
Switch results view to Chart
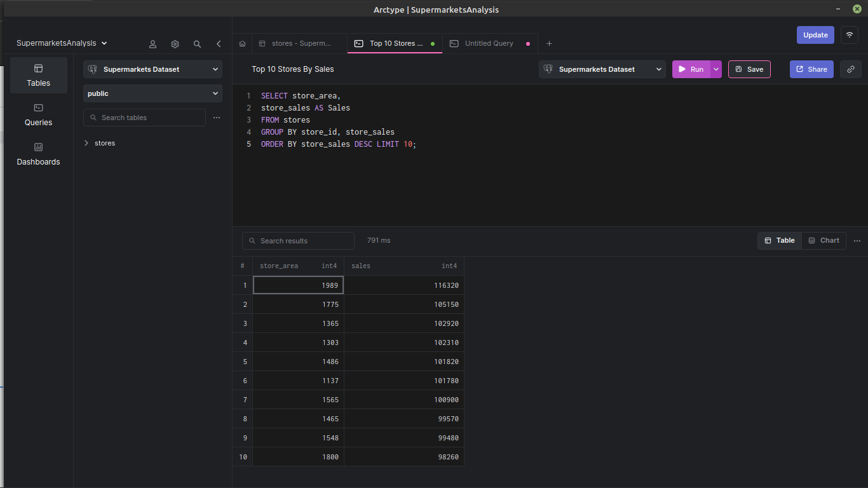pyautogui.click(x=824, y=240)
